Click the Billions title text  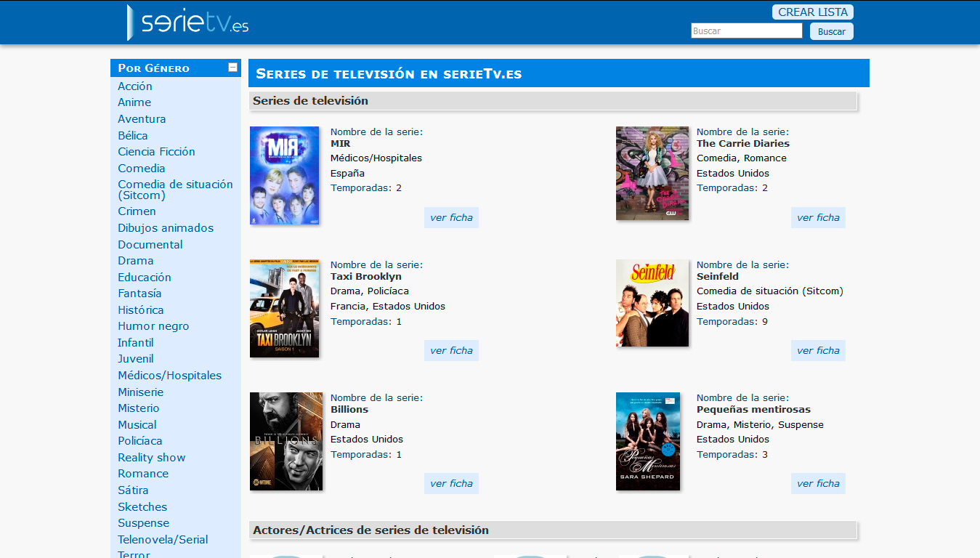tap(349, 409)
